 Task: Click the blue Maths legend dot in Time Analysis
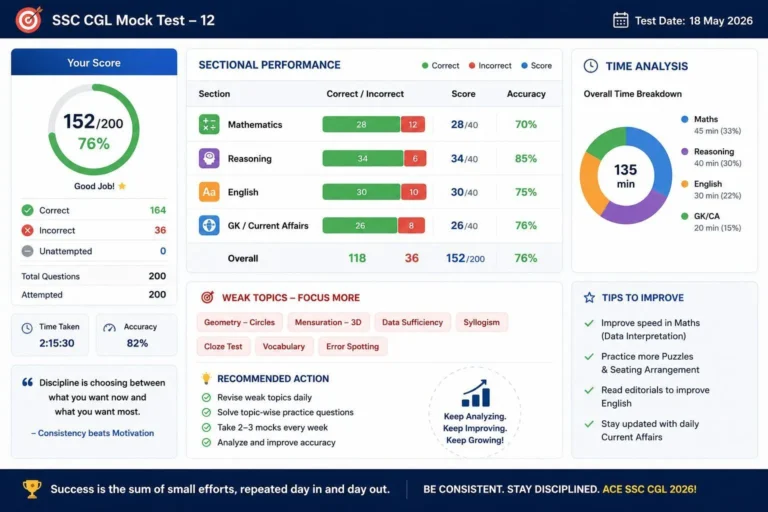pos(685,119)
